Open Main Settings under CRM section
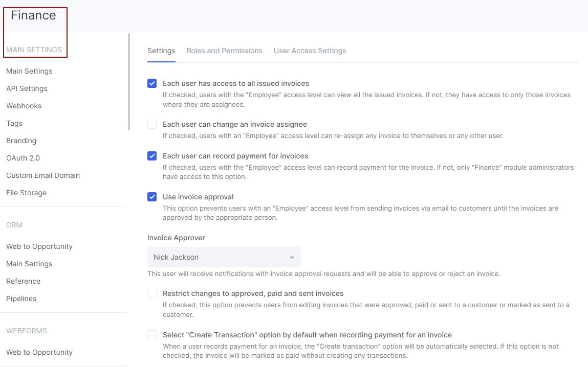Image resolution: width=588 pixels, height=367 pixels. coord(29,264)
